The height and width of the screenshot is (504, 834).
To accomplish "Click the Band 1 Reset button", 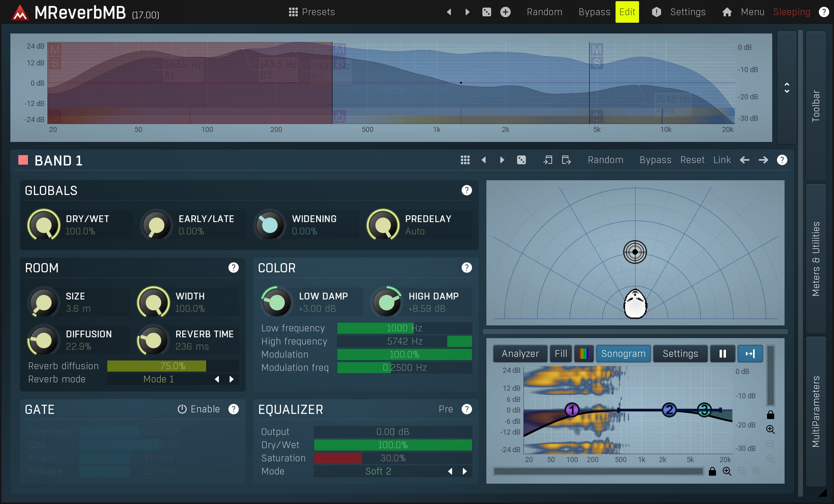I will 692,160.
